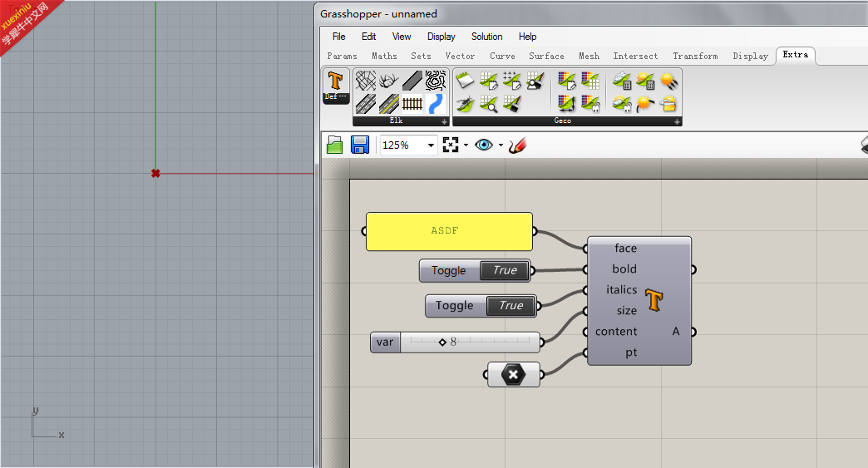Click the Geco color grid to mesh icon
The image size is (868, 468).
(590, 81)
